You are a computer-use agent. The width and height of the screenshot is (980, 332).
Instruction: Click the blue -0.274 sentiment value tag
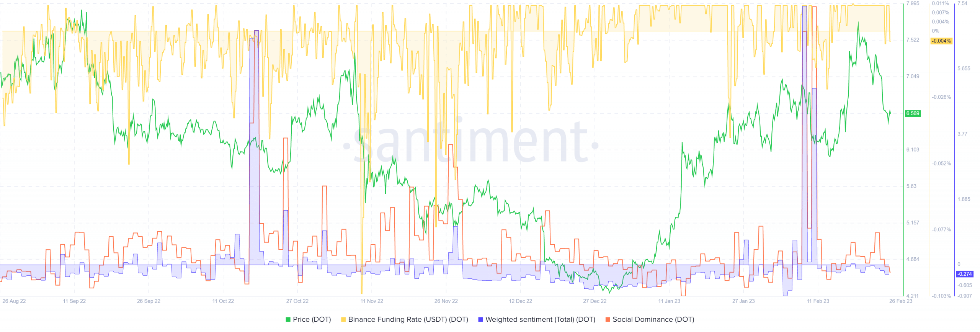[x=964, y=274]
